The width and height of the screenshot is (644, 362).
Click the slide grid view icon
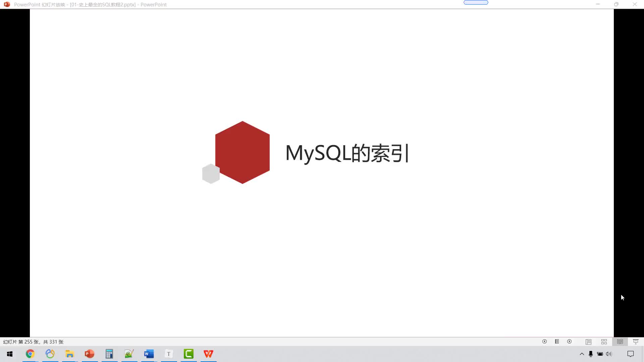coord(604,341)
